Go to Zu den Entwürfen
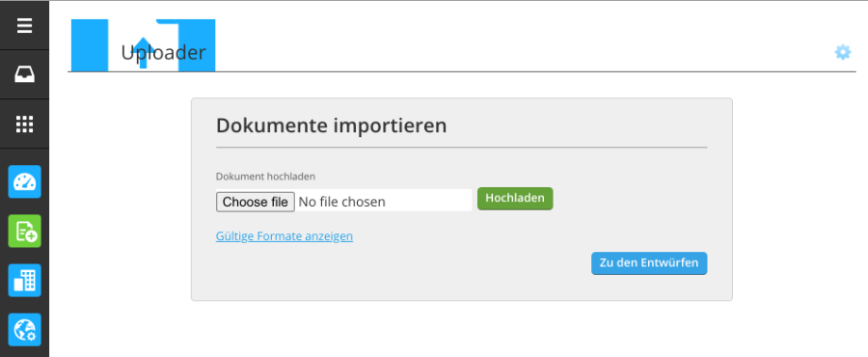868x357 pixels. click(649, 263)
